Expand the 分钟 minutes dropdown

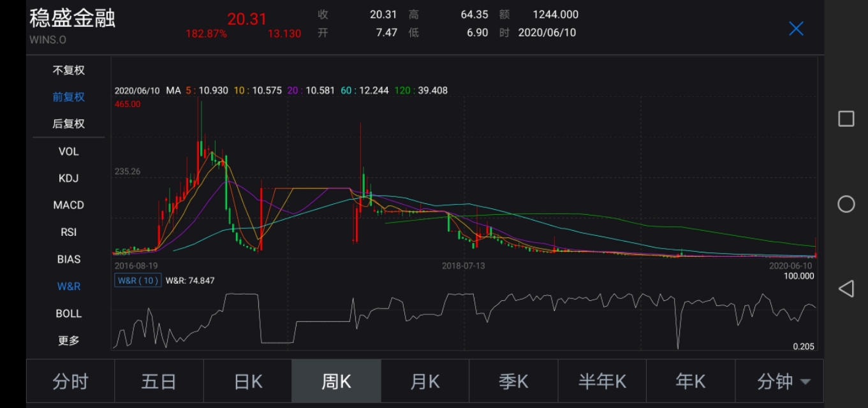(x=779, y=381)
